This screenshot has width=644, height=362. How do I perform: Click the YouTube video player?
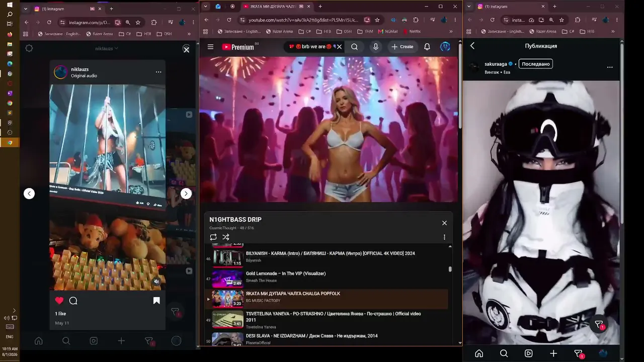point(329,129)
